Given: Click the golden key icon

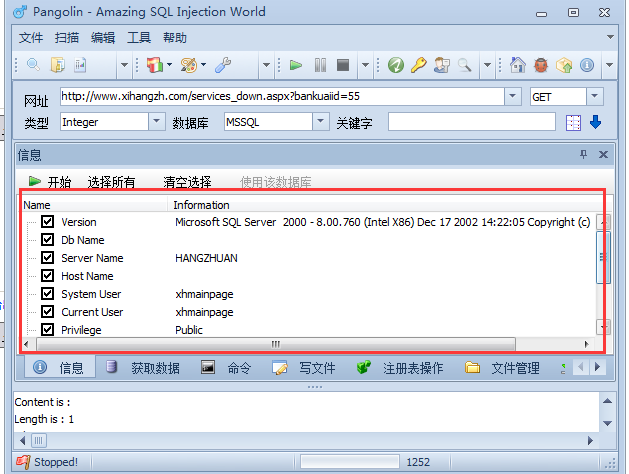Looking at the screenshot, I should tap(418, 65).
